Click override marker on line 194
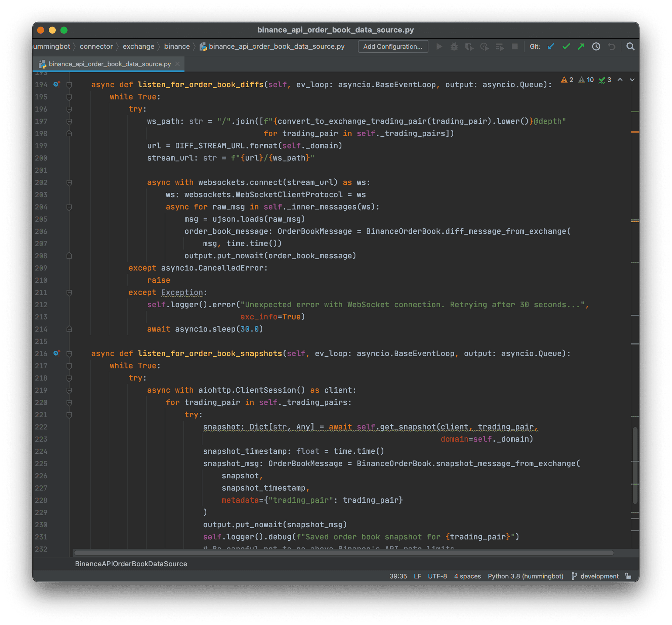The image size is (672, 625). 57,84
